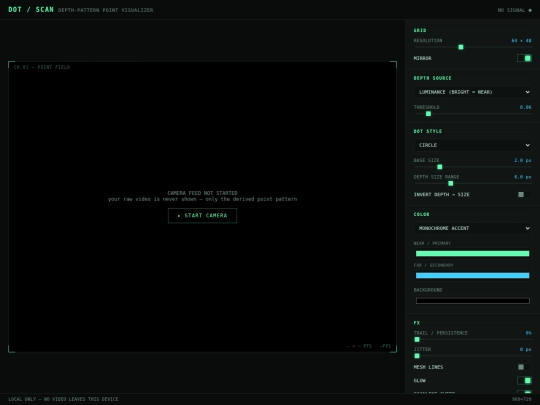The image size is (540, 405).
Task: Adjust the Depth Size Range slider
Action: coord(472,184)
